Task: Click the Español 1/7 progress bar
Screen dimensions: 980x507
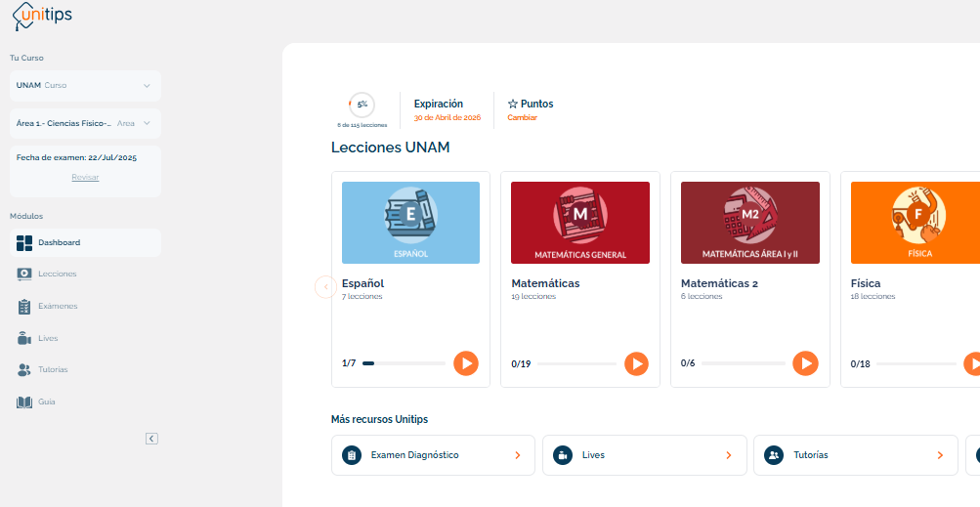Action: (x=404, y=363)
